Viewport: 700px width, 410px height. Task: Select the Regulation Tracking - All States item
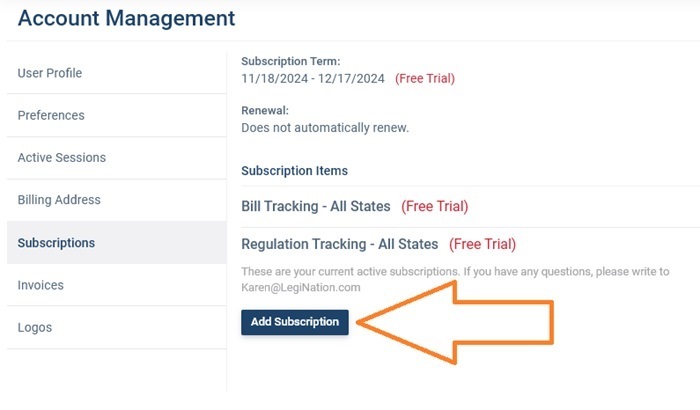pos(340,244)
